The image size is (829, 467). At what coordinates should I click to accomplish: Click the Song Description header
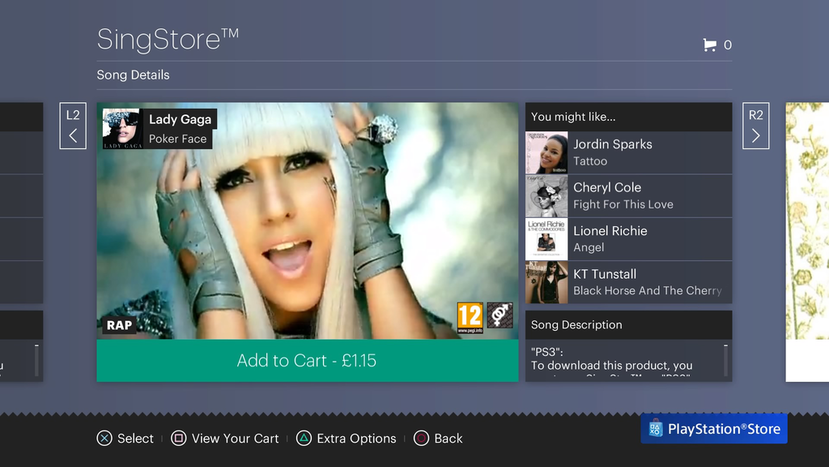[x=629, y=325]
